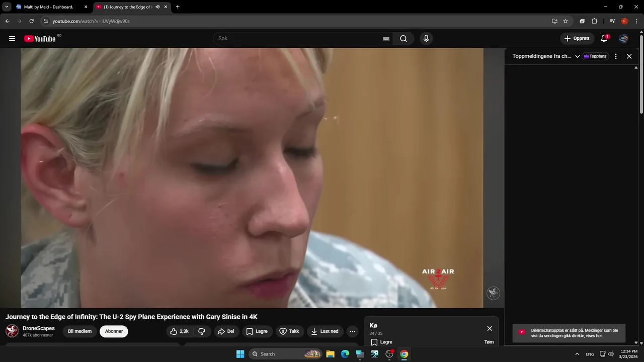Show hidden system tray icons
The image size is (644, 362).
[x=577, y=354]
